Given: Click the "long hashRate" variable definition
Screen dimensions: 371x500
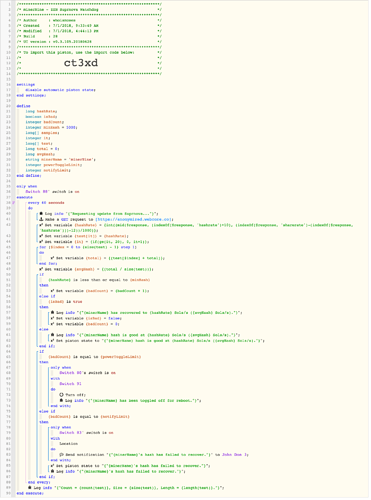Looking at the screenshot, I should coord(41,111).
